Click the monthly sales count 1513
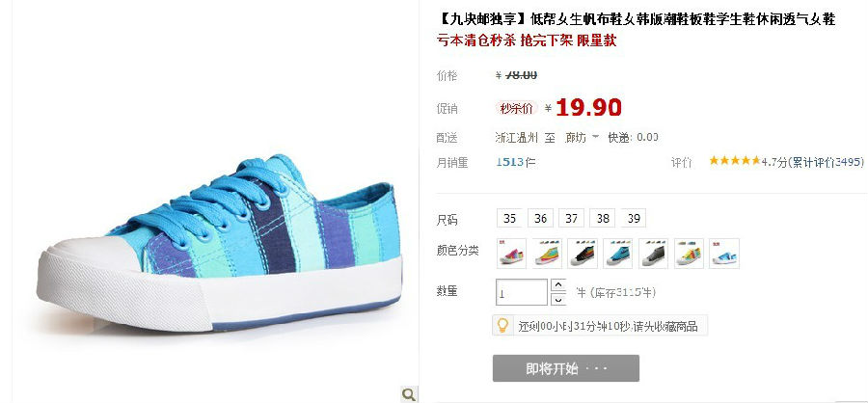Viewport: 868px width, 403px height. click(x=509, y=162)
